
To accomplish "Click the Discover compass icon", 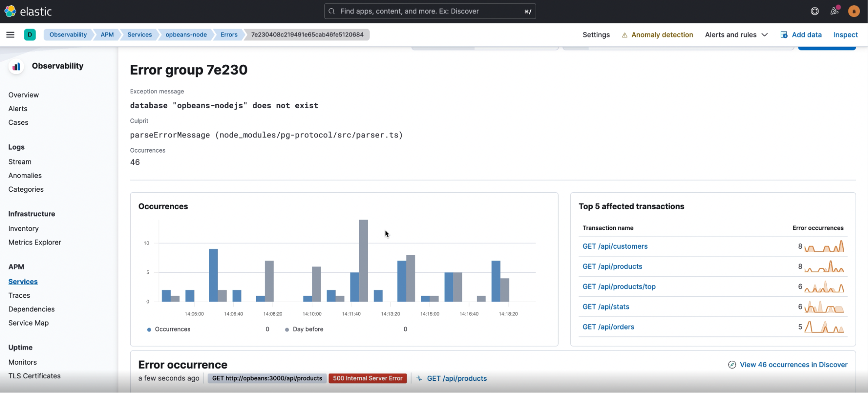I will (x=732, y=365).
